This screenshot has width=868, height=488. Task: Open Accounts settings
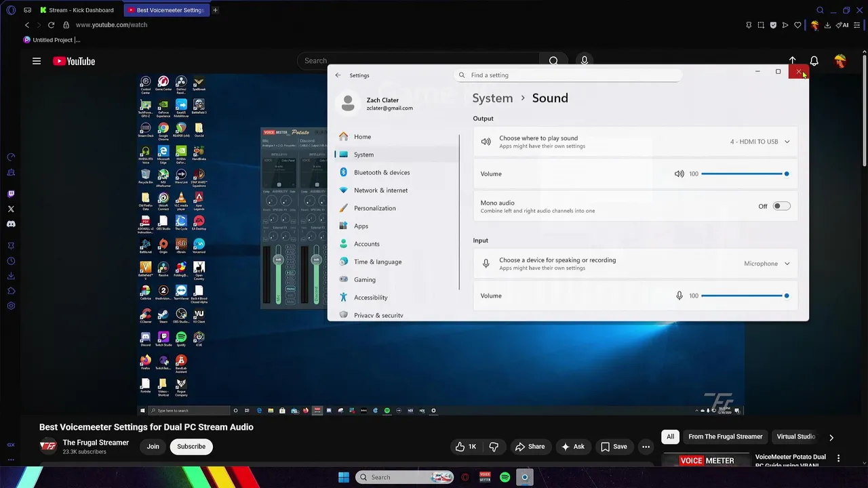point(397,244)
